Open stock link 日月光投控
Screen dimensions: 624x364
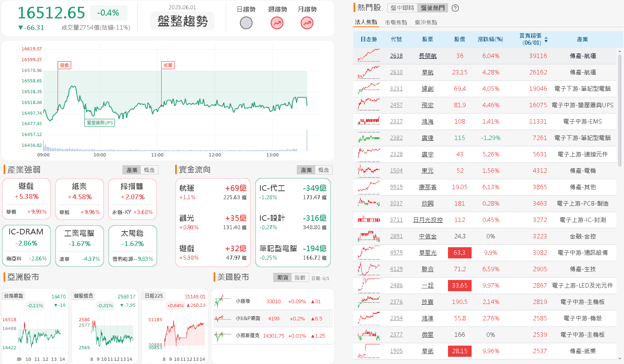pyautogui.click(x=428, y=220)
